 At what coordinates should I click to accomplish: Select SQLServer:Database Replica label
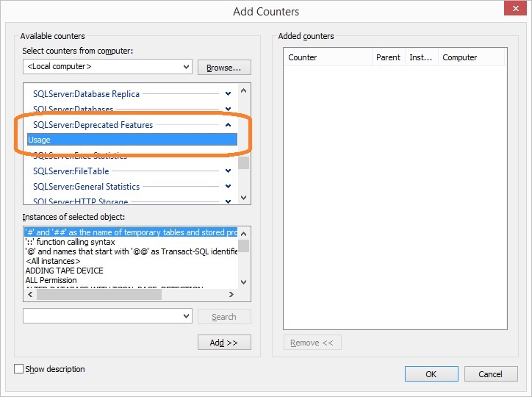[86, 94]
